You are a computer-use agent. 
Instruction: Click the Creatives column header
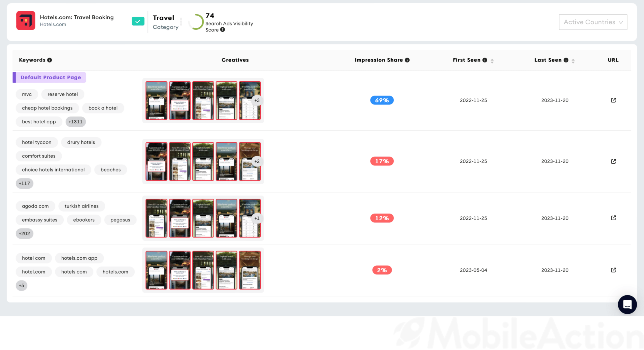(x=235, y=60)
